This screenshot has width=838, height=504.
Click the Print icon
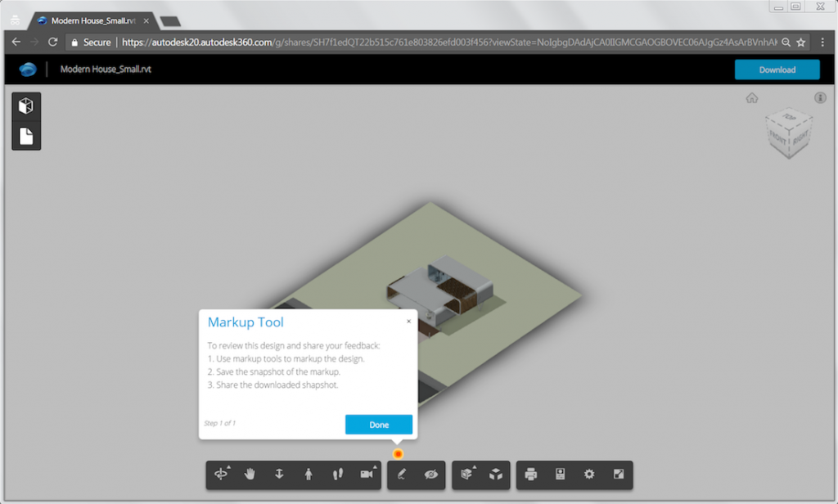(530, 474)
